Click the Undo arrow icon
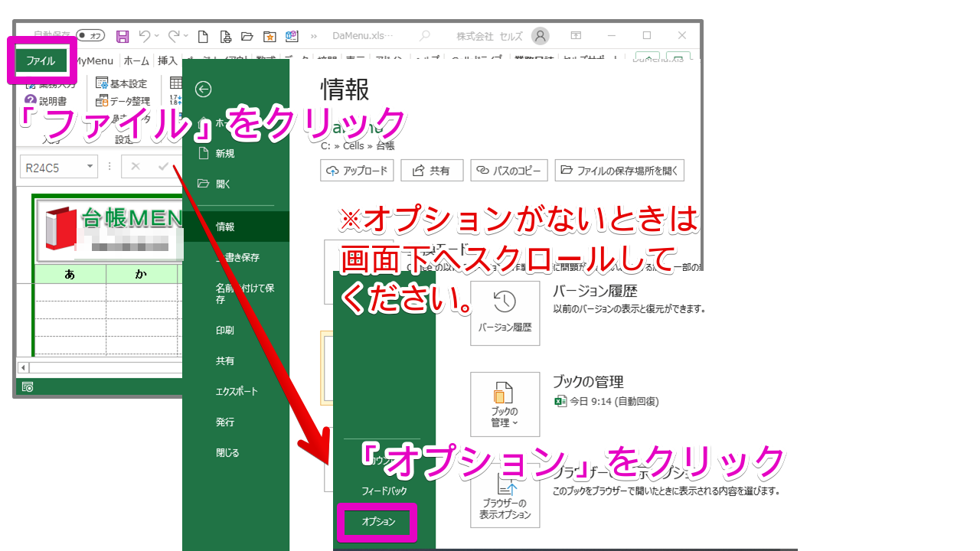 [x=145, y=36]
